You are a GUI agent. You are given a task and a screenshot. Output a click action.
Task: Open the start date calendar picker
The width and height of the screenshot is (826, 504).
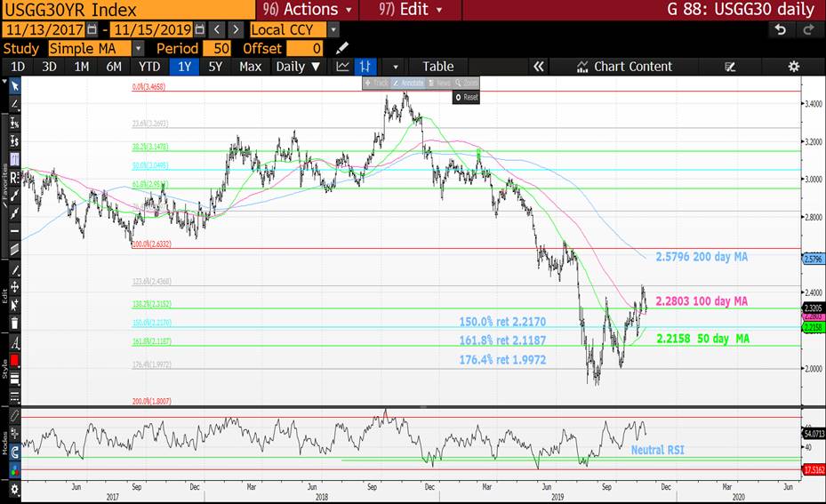tap(92, 29)
